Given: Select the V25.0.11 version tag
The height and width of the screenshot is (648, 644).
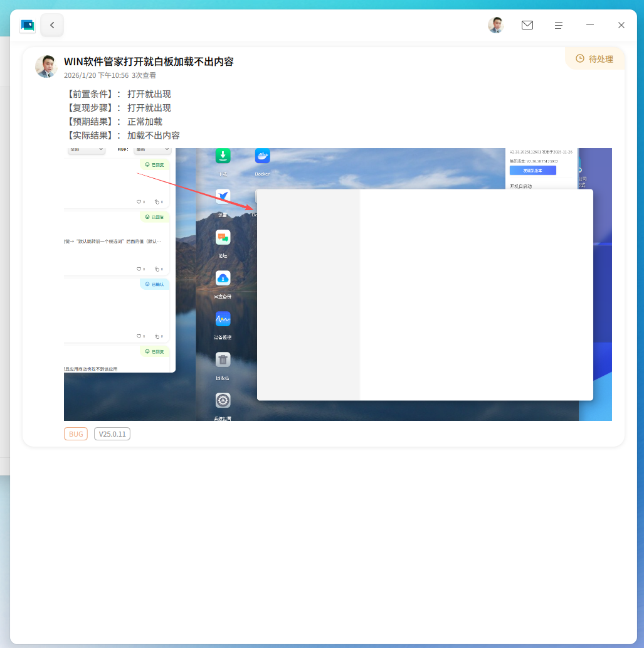Looking at the screenshot, I should click(x=112, y=434).
